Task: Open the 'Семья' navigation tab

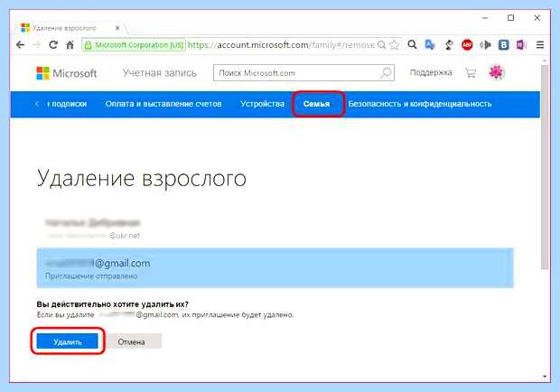Action: pyautogui.click(x=316, y=104)
